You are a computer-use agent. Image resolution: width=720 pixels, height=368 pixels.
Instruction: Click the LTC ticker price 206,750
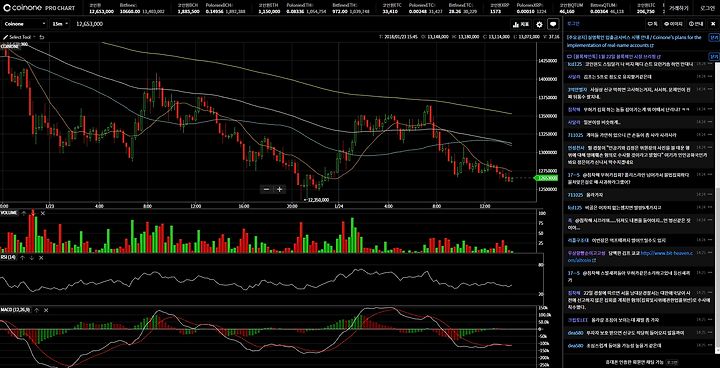[646, 11]
